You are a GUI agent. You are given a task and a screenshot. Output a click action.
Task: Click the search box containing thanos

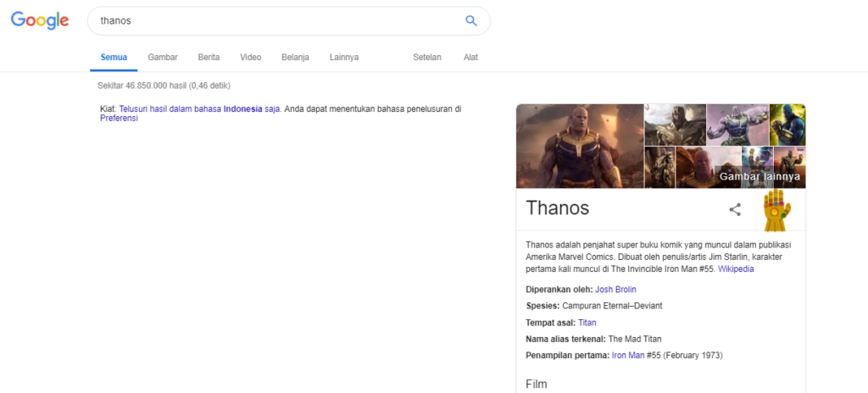pos(277,21)
